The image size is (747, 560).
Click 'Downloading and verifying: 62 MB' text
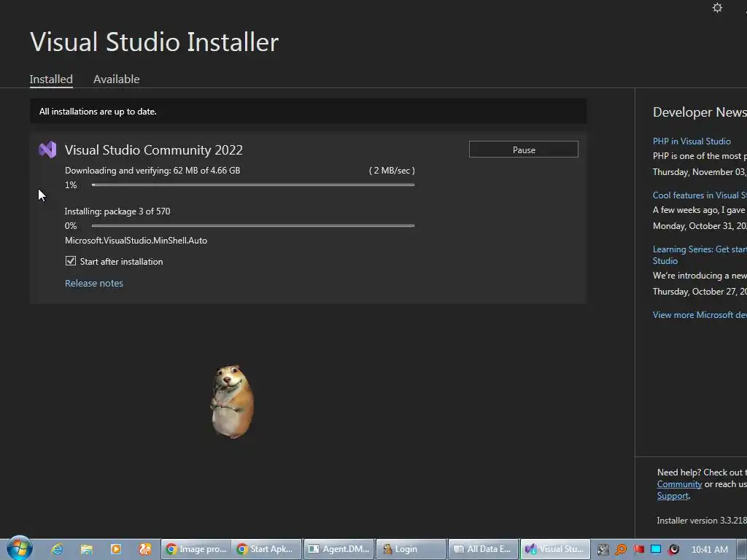point(152,171)
